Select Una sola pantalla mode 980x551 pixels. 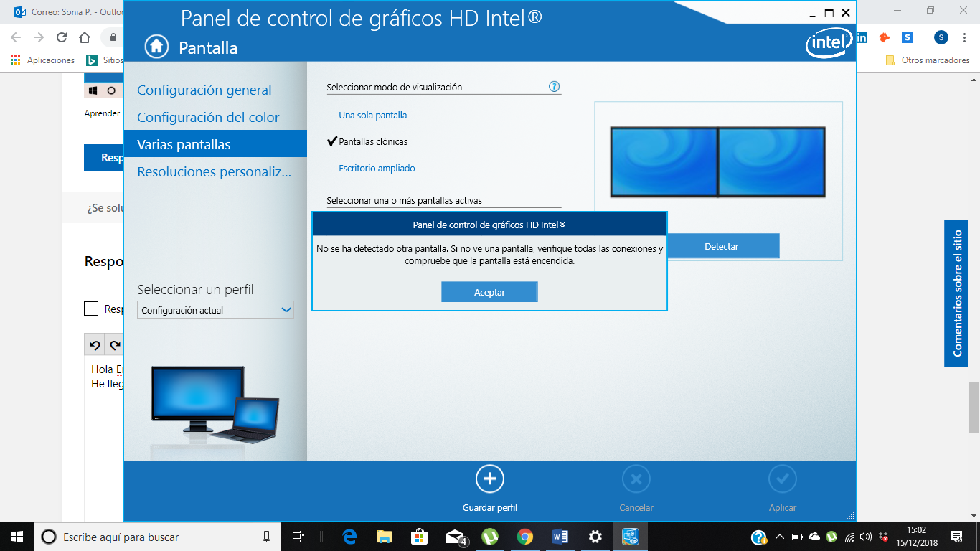372,115
